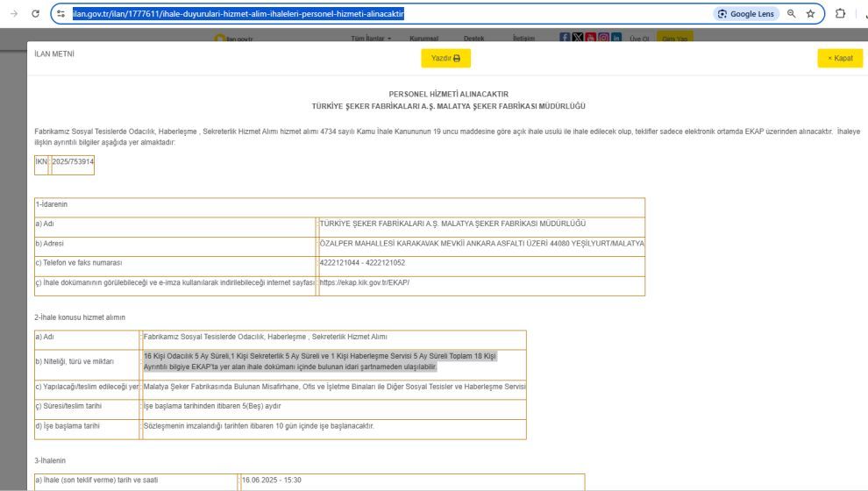
Task: Click the PERSONEL HİZMETİ ALINACAKTIR heading
Action: click(x=448, y=94)
